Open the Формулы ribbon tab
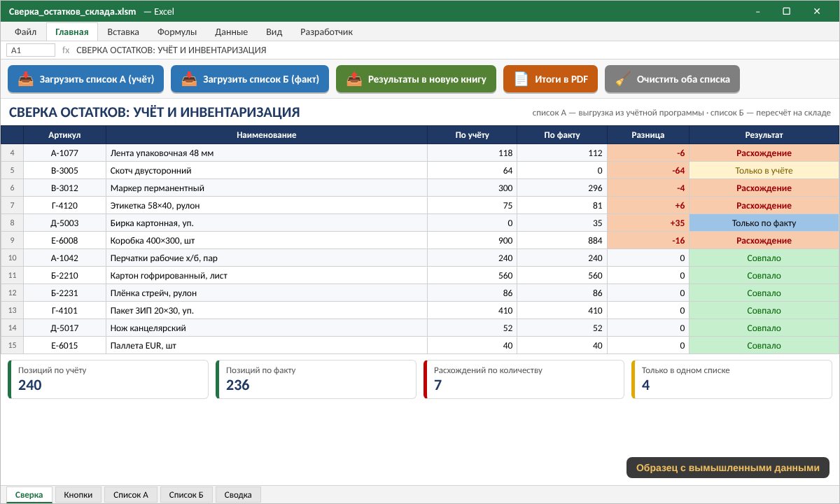This screenshot has width=840, height=504. (177, 31)
